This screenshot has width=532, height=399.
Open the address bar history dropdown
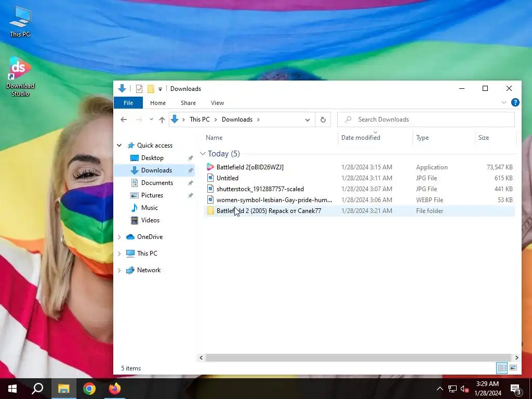308,120
